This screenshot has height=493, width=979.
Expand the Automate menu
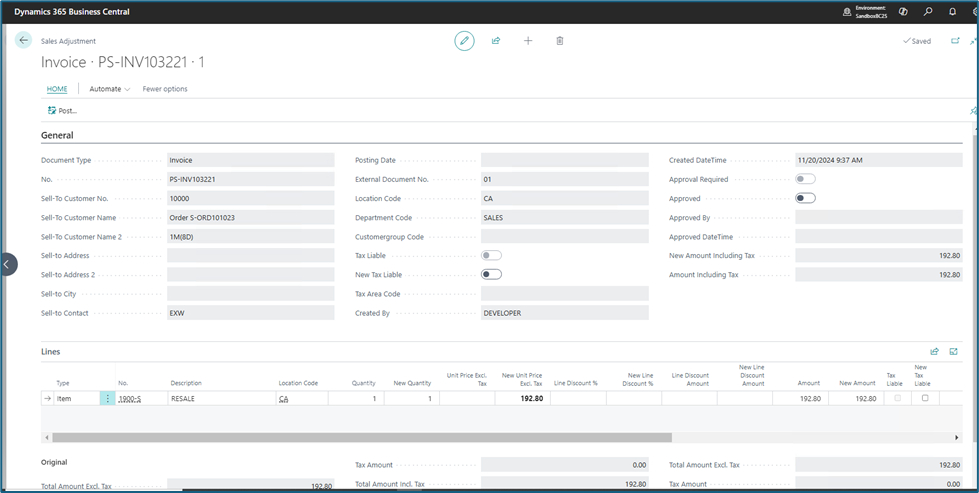[x=109, y=89]
